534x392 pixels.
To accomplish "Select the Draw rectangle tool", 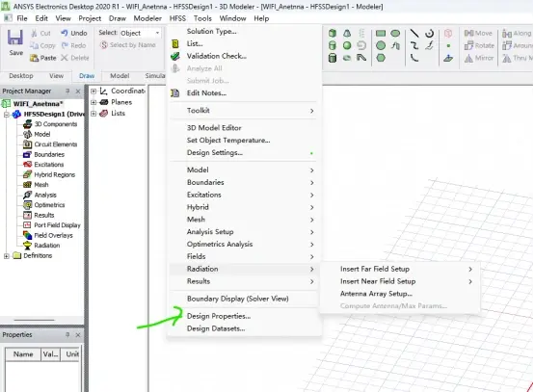I will click(381, 33).
